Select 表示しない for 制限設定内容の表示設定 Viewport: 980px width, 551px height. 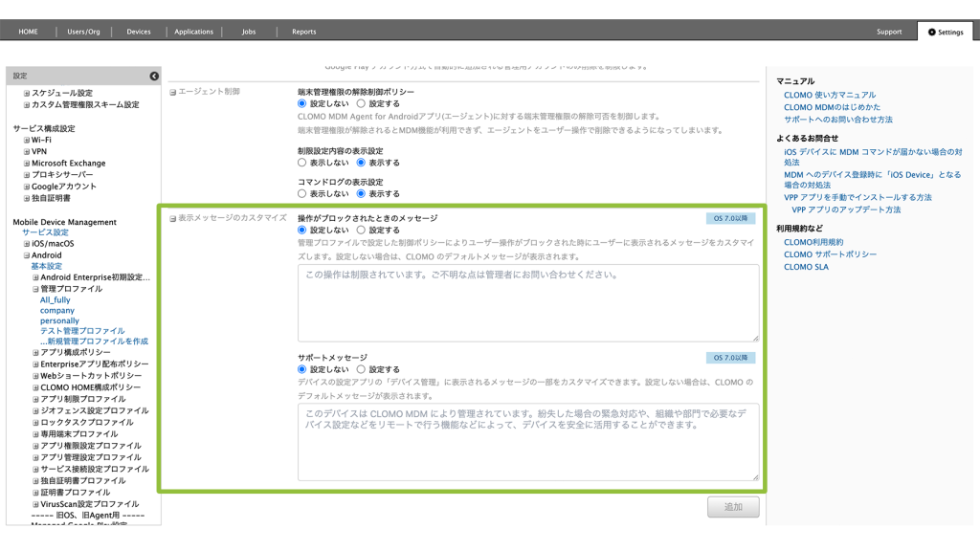(302, 163)
